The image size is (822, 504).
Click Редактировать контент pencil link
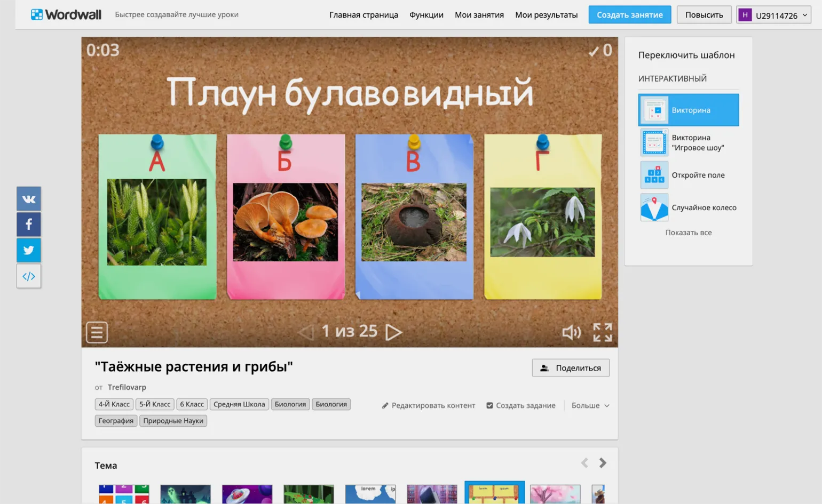(x=428, y=405)
